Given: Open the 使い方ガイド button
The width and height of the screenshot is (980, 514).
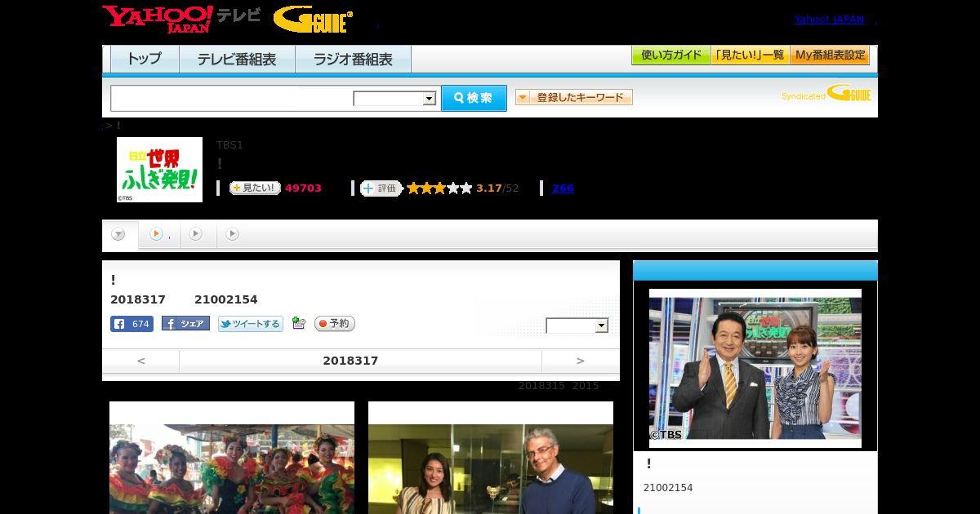Looking at the screenshot, I should 670,55.
